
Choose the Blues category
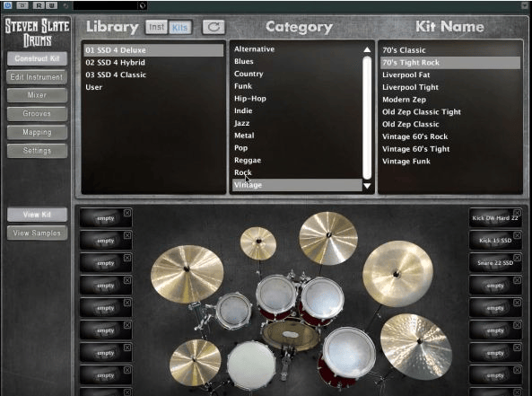tap(297, 61)
